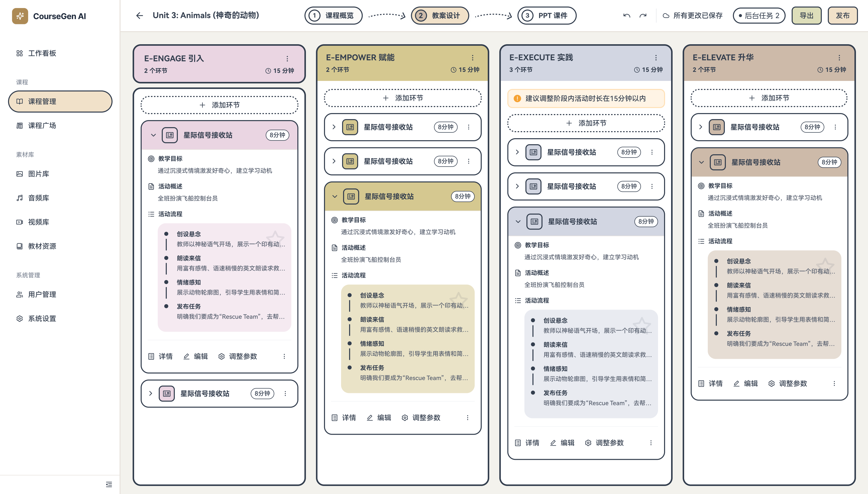The image size is (868, 494).
Task: Open E-EMPOWER 赋能 column more menu
Action: 473,58
